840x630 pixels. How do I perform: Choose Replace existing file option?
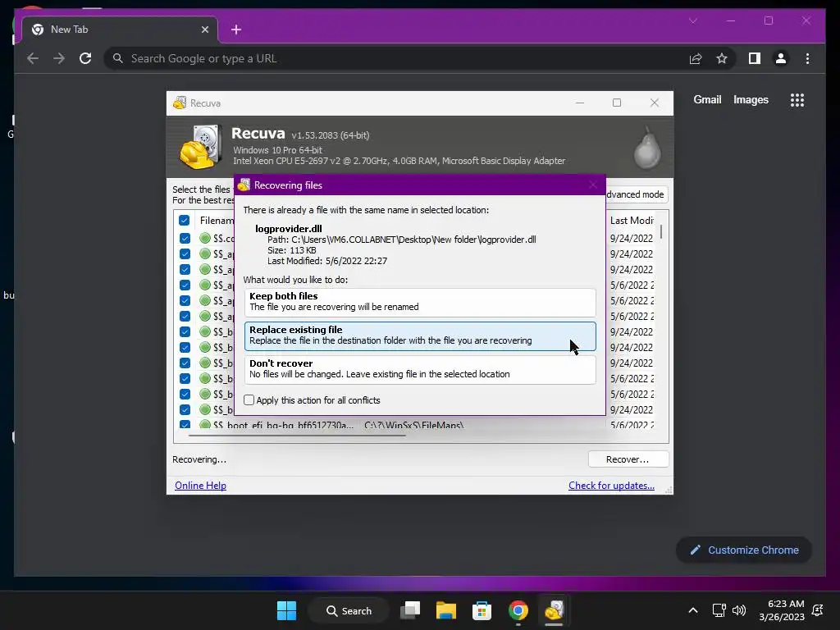419,336
